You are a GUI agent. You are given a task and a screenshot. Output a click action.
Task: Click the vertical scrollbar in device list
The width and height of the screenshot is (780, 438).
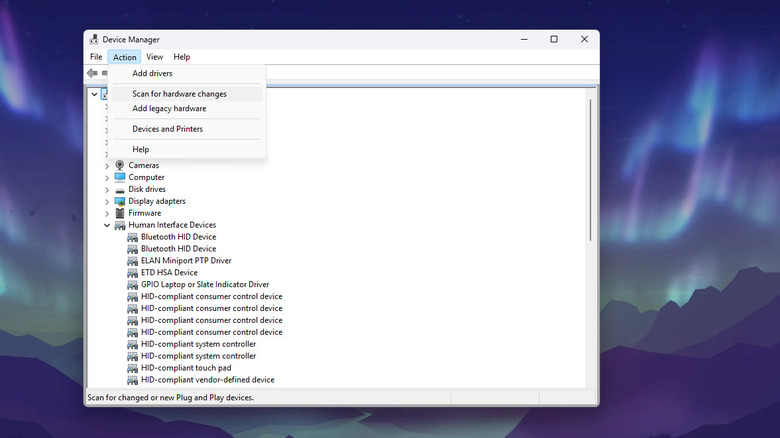591,170
